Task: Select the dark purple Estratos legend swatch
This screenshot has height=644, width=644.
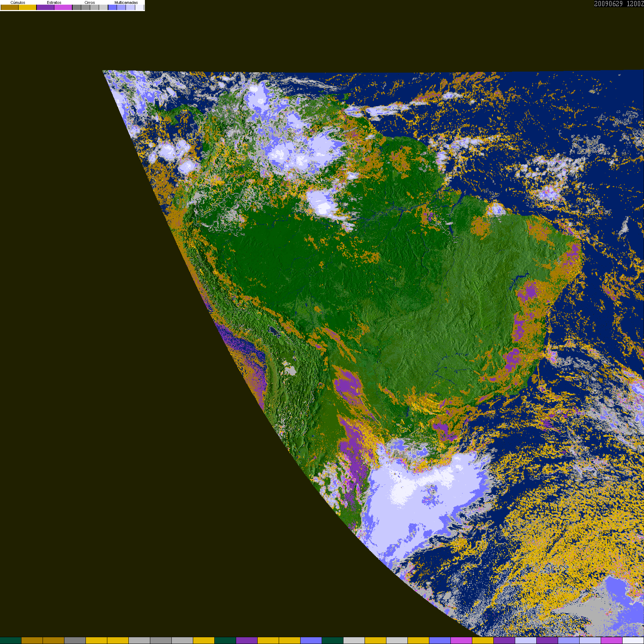Action: (45, 7)
